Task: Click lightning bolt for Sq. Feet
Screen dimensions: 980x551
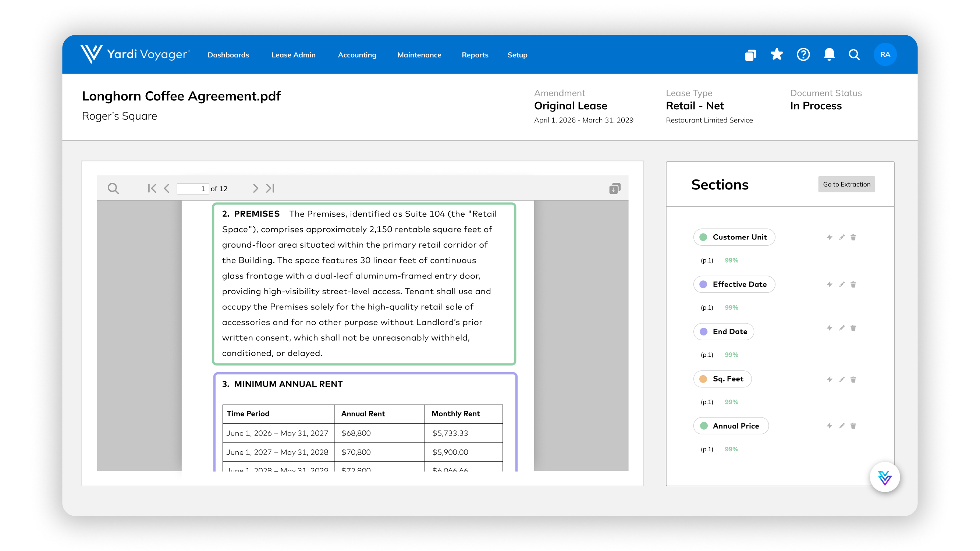Action: pyautogui.click(x=829, y=380)
